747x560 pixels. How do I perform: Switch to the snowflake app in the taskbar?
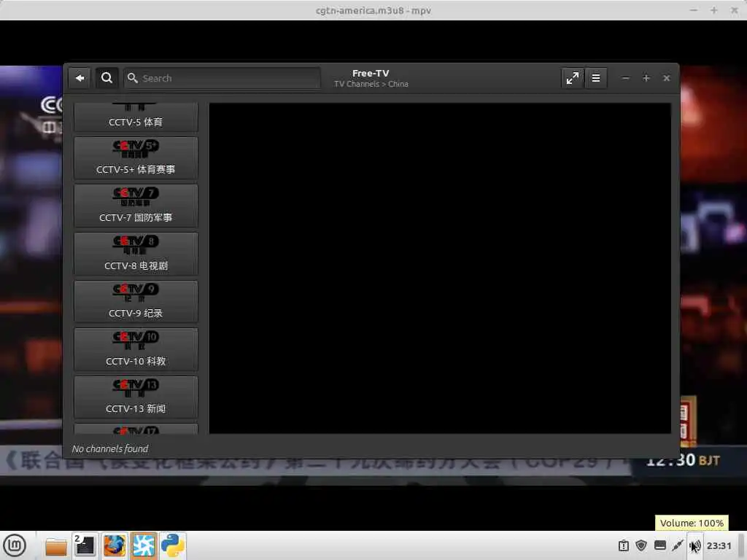click(x=144, y=545)
